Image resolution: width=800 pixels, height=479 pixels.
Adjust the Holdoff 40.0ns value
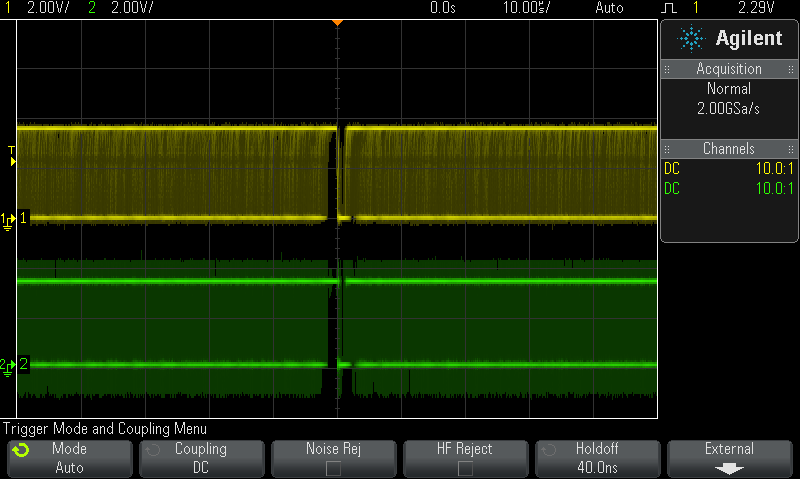[599, 467]
